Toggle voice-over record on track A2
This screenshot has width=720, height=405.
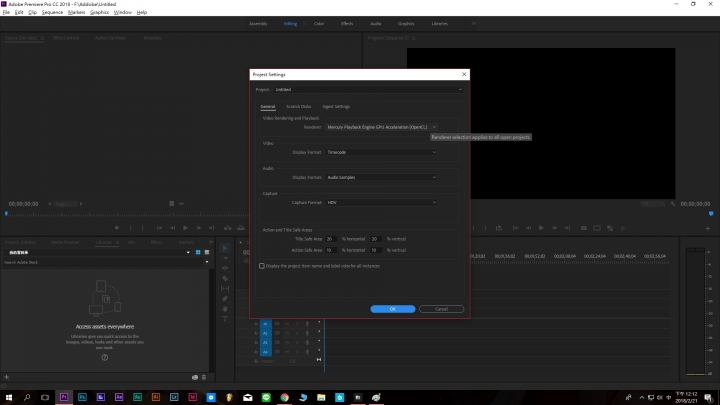(x=307, y=333)
